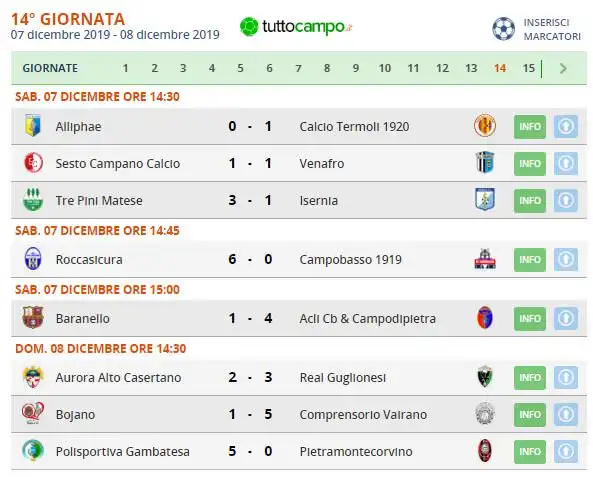This screenshot has height=477, width=593.
Task: Click the Tre Pini Matese team crest
Action: (33, 199)
